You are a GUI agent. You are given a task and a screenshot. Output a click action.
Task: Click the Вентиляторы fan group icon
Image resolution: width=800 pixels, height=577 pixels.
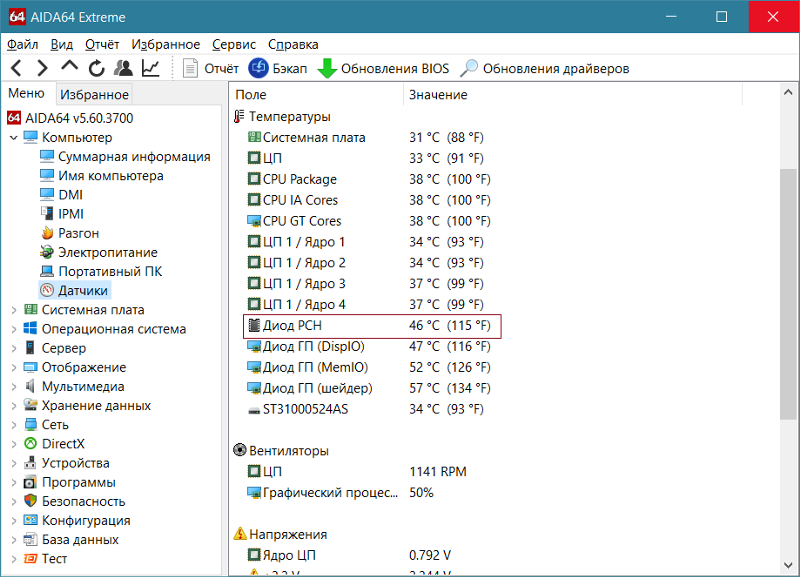(240, 450)
